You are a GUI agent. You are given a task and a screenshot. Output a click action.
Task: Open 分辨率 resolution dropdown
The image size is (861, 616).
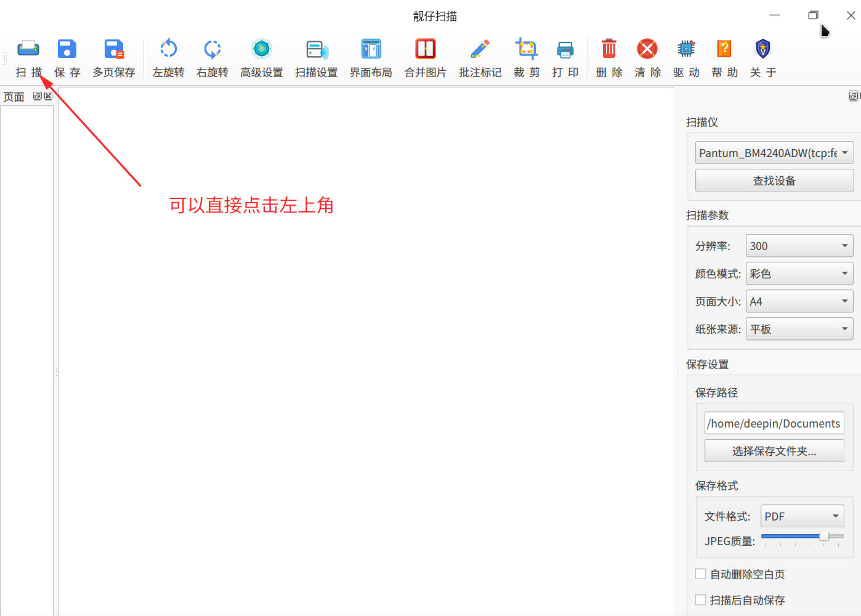point(799,246)
